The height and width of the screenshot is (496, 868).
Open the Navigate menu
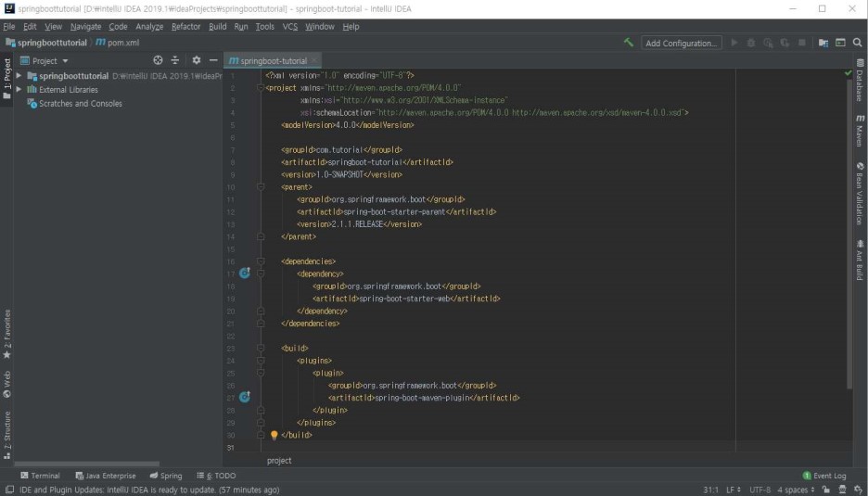pyautogui.click(x=86, y=27)
